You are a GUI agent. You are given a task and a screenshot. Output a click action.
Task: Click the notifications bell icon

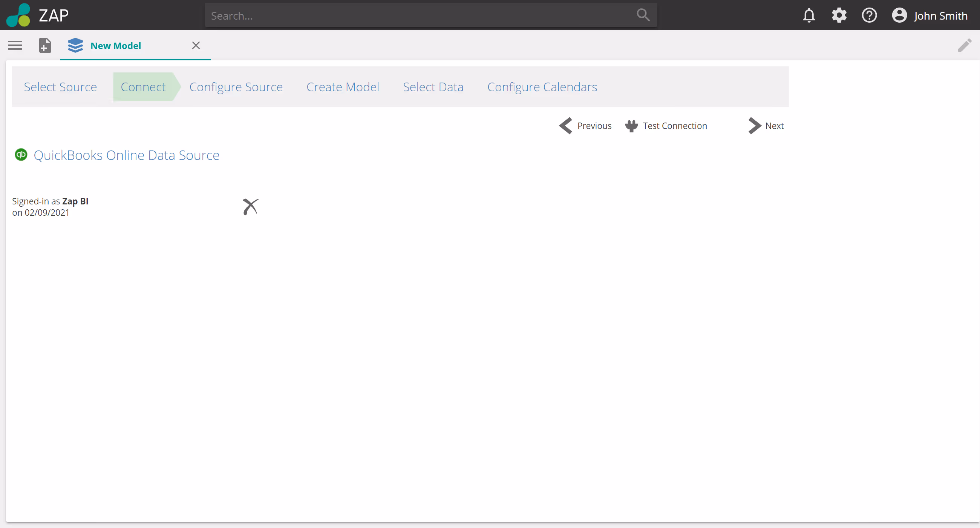click(809, 15)
